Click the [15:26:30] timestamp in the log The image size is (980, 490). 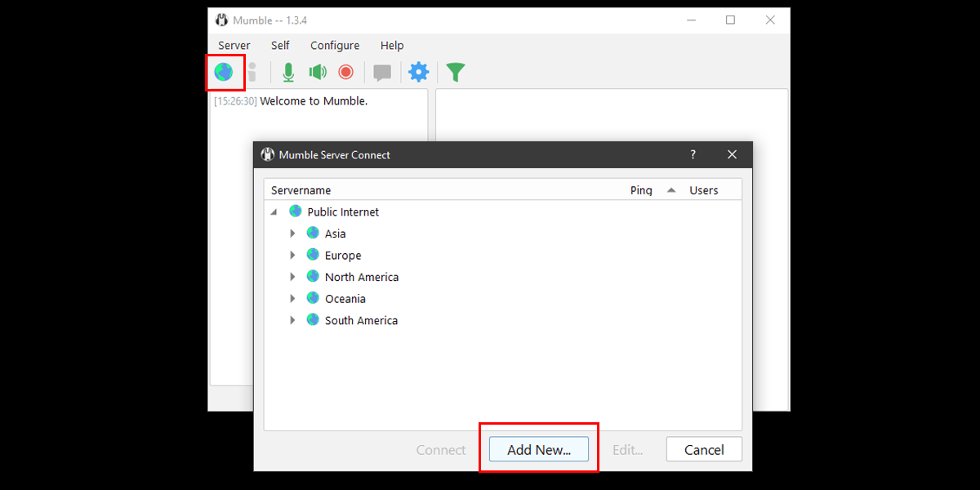pos(235,101)
